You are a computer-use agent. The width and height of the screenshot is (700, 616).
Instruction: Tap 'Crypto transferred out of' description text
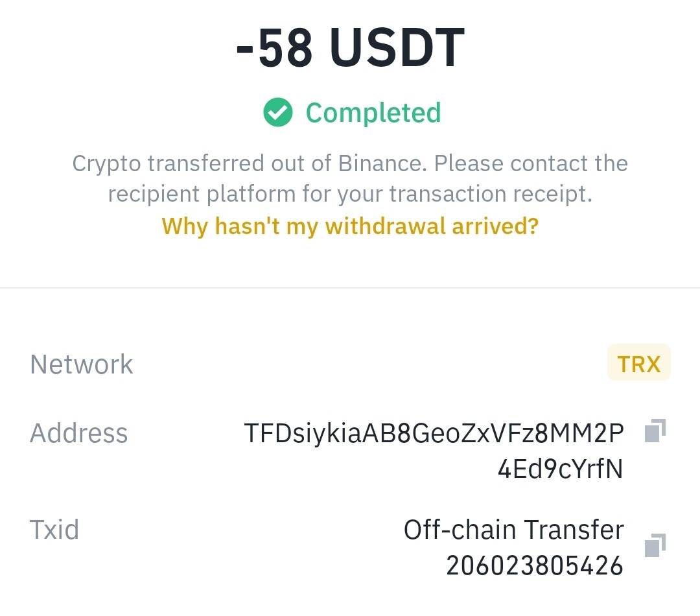click(202, 163)
